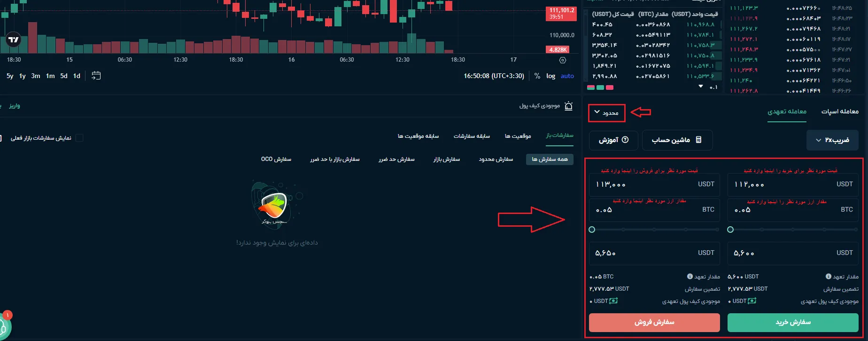The height and width of the screenshot is (341, 868).
Task: Focus the sell-side 0.05 BTC amount field
Action: [654, 210]
